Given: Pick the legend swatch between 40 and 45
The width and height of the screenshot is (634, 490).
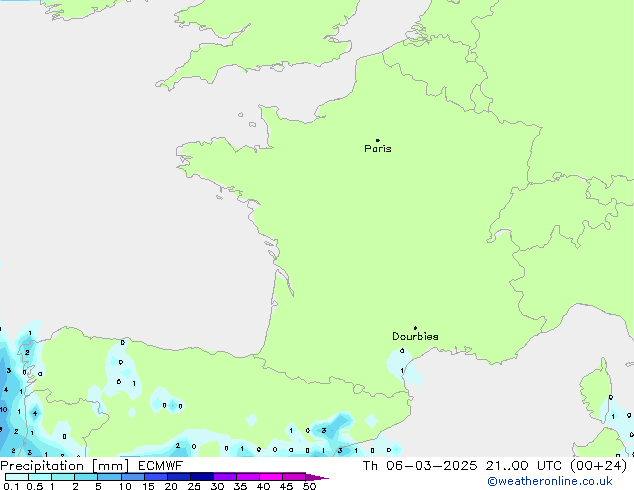Looking at the screenshot, I should [x=271, y=477].
